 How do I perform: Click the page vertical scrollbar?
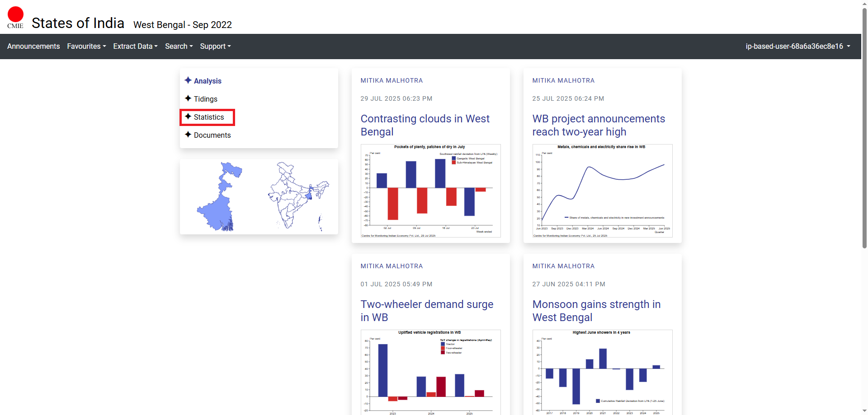click(864, 135)
